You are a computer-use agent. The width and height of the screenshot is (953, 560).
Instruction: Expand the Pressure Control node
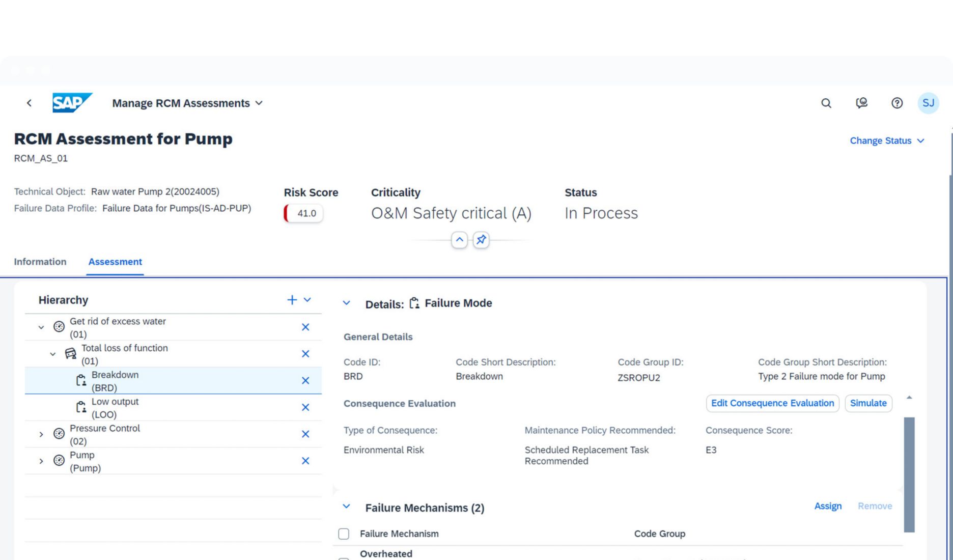coord(41,434)
